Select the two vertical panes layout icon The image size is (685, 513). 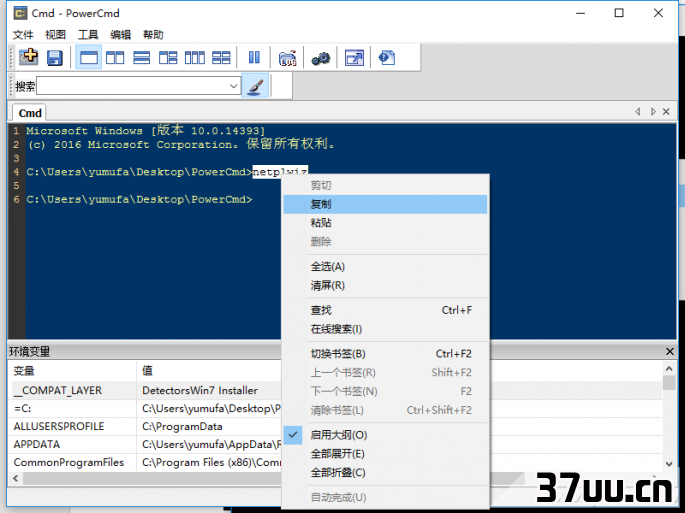point(115,58)
